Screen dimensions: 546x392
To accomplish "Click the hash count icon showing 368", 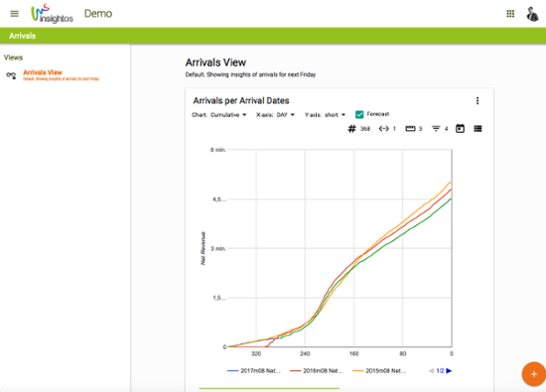I will tap(352, 129).
